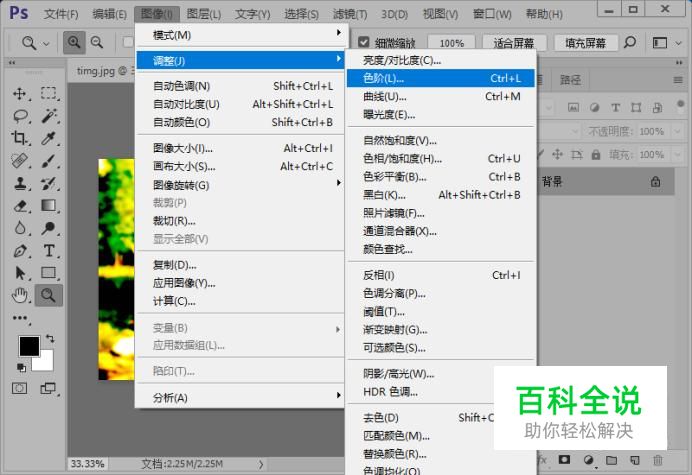
Task: Select the Brush tool
Action: tap(48, 161)
